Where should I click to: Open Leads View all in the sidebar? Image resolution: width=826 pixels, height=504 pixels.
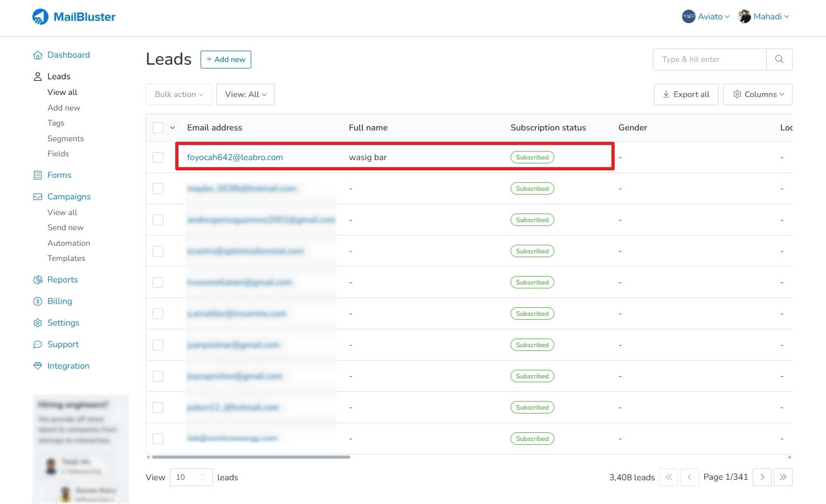point(63,92)
